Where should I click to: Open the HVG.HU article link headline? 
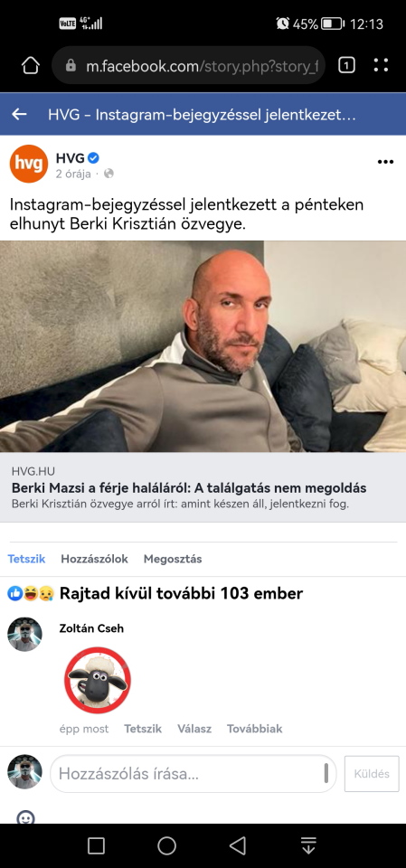tap(189, 489)
